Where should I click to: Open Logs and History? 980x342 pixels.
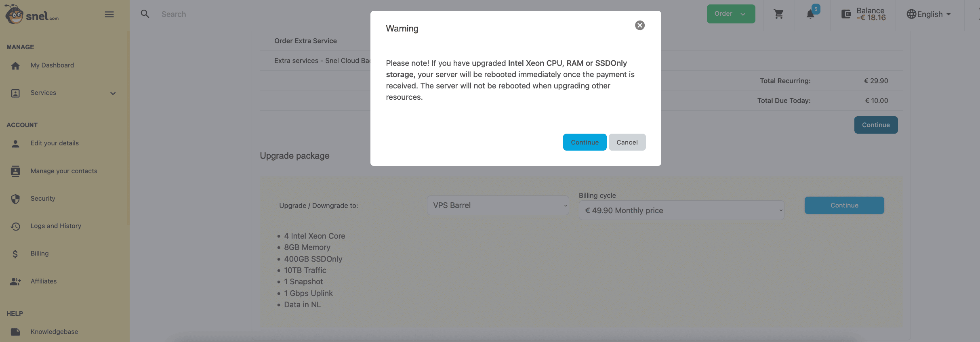pos(56,226)
